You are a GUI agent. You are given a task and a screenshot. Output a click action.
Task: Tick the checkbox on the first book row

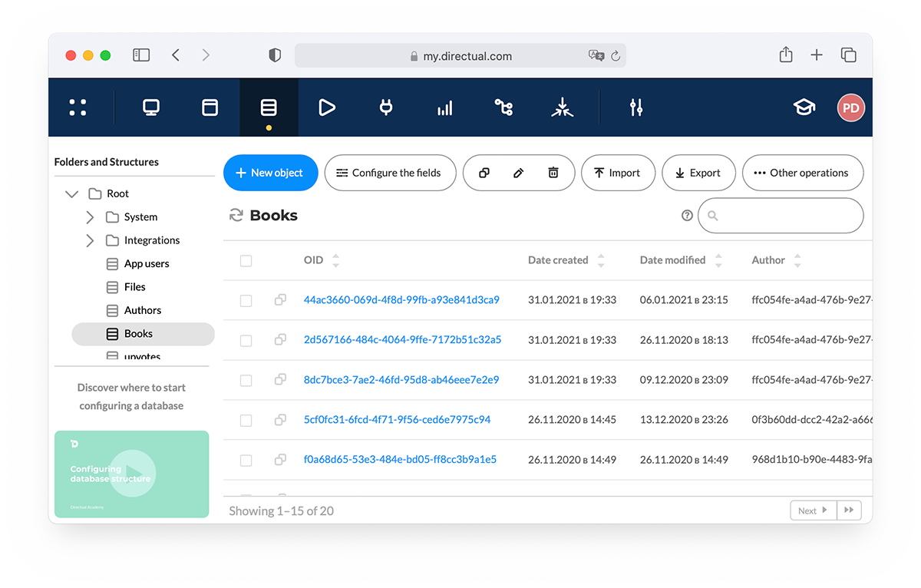tap(246, 300)
